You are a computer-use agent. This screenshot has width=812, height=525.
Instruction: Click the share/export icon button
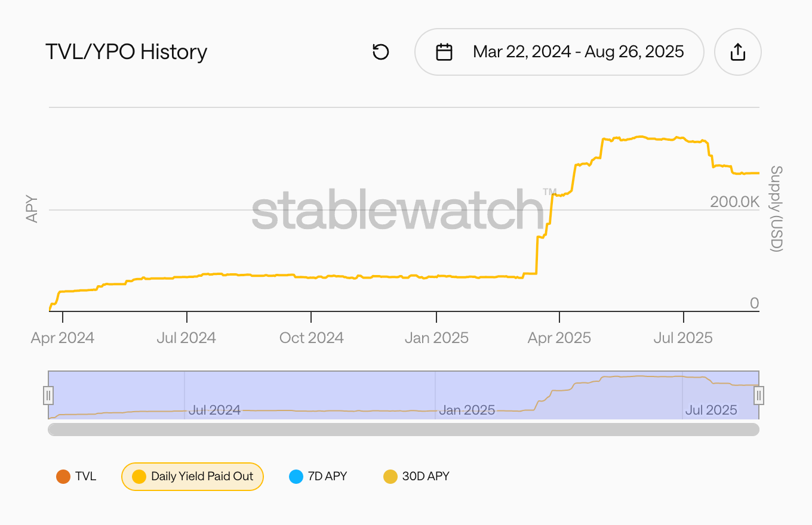click(738, 52)
